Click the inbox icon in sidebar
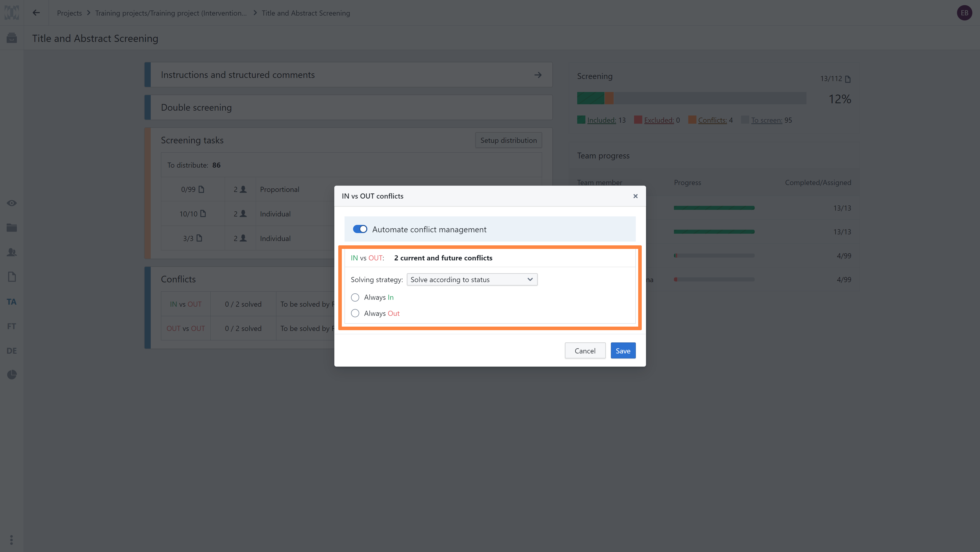Screen dimensions: 980x552 pos(12,38)
